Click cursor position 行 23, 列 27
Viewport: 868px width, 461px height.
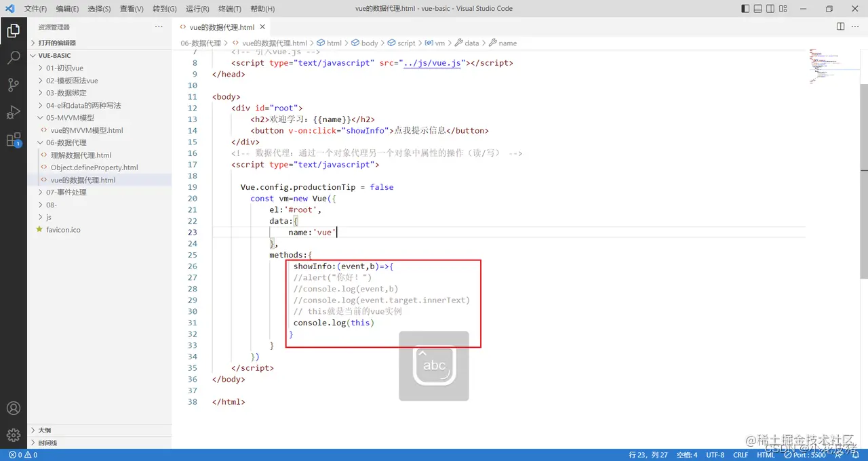coord(648,455)
